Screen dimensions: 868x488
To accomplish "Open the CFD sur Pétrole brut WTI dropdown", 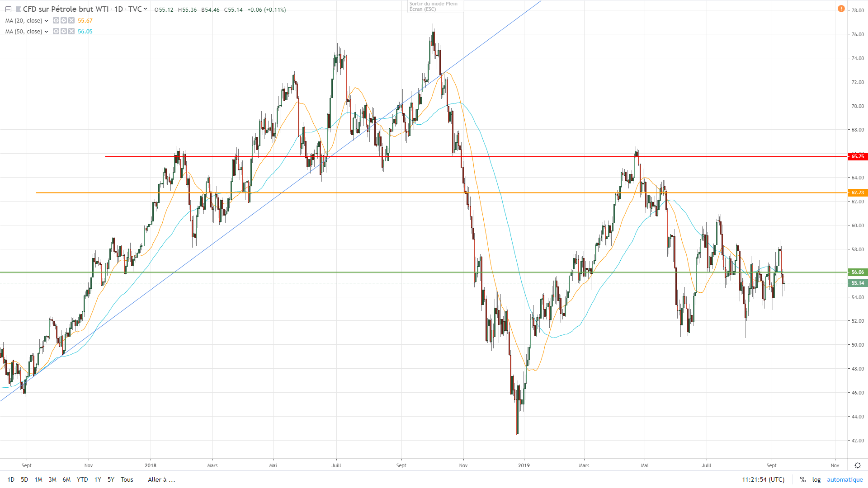I will (x=145, y=9).
